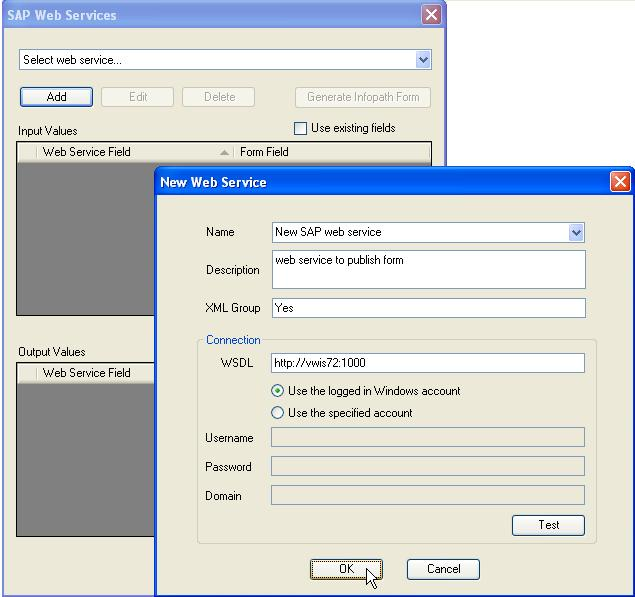Click the XML Group input field
The image size is (635, 597).
pos(429,308)
